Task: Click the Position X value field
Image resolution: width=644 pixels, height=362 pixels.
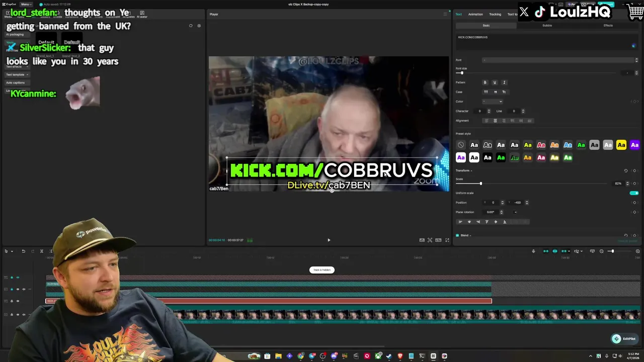Action: pyautogui.click(x=494, y=203)
